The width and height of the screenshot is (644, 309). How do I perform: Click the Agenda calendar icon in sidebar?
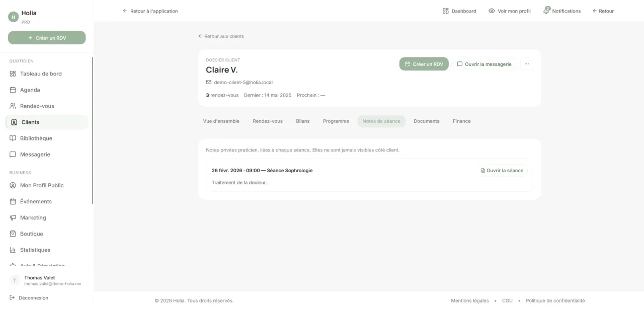tap(13, 90)
